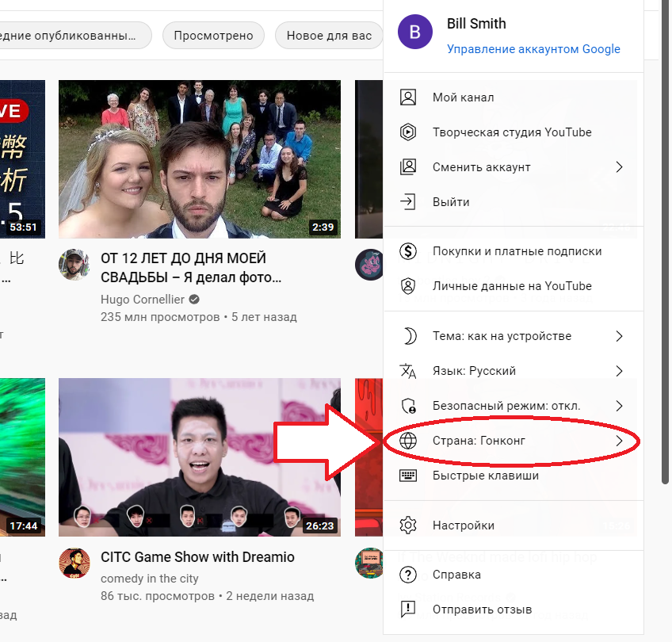Expand the Сменить аккаунт chevron
This screenshot has width=672, height=642.
tap(619, 167)
